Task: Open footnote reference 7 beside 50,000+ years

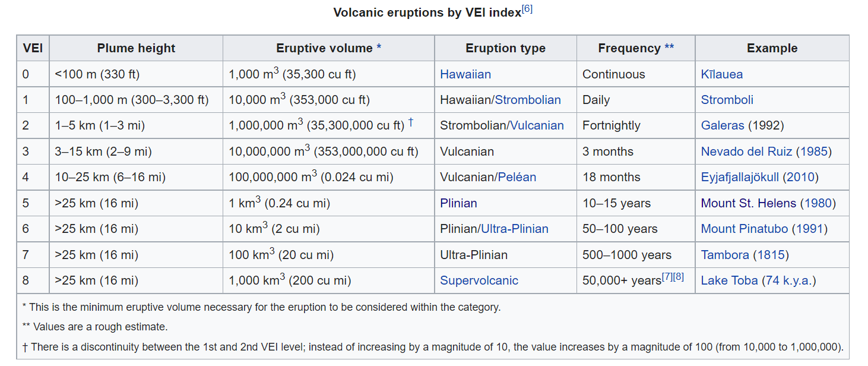Action: (668, 277)
